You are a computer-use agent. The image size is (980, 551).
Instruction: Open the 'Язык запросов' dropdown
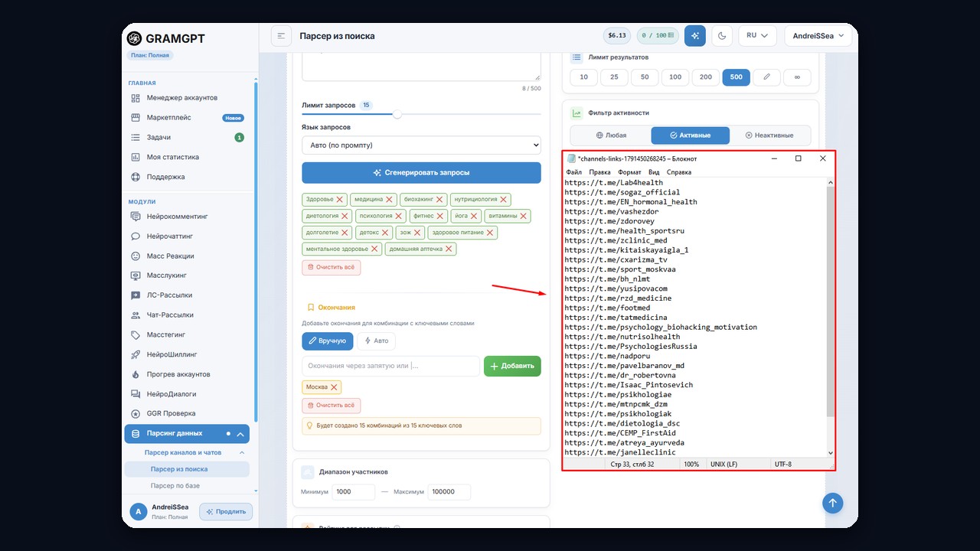[421, 145]
